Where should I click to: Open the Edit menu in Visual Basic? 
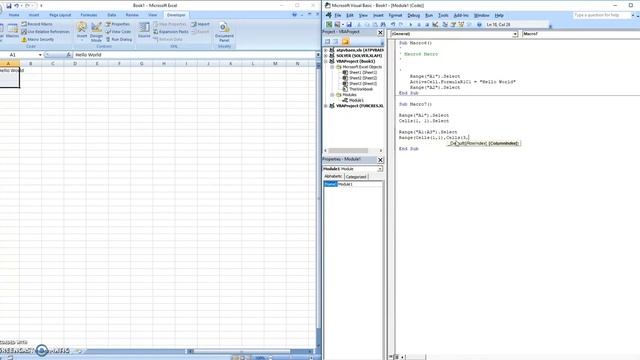click(x=350, y=15)
